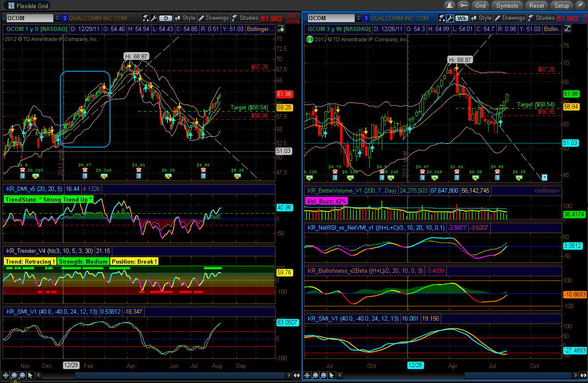
Task: Click the blue link number 3 in left chart
Action: 65,18
